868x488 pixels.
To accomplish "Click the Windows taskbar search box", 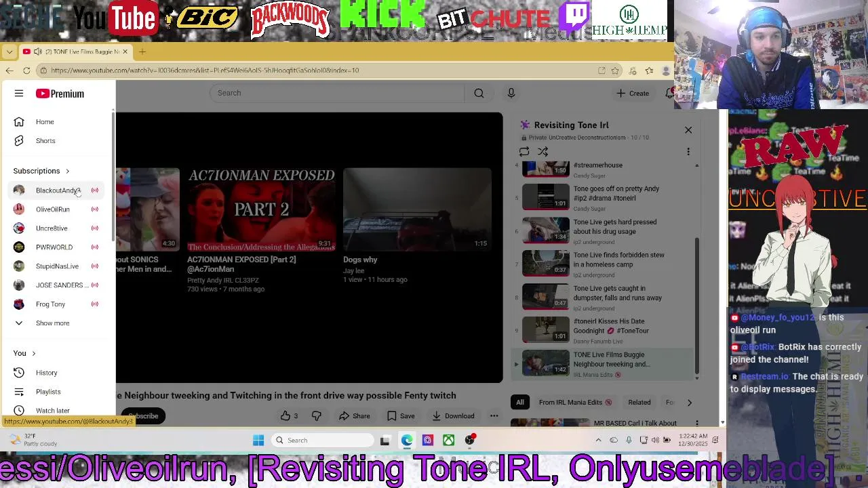I will pyautogui.click(x=323, y=441).
